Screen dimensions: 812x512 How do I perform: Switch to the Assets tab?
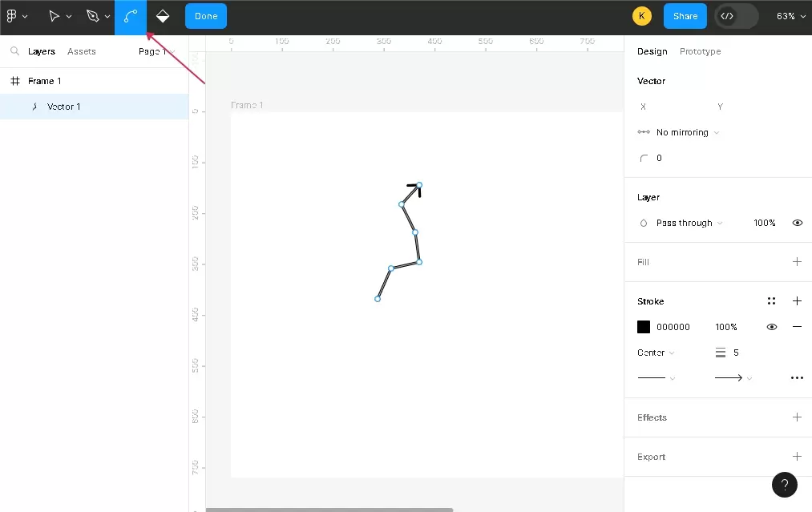[81, 51]
